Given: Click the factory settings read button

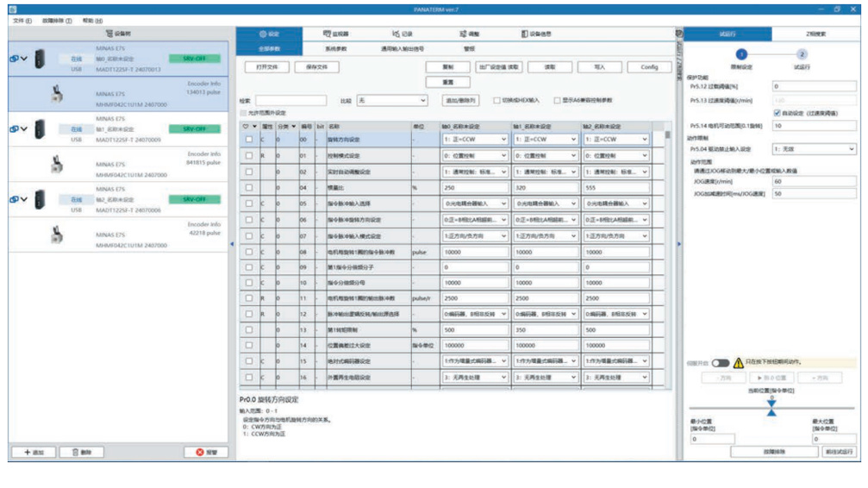Looking at the screenshot, I should coord(499,67).
